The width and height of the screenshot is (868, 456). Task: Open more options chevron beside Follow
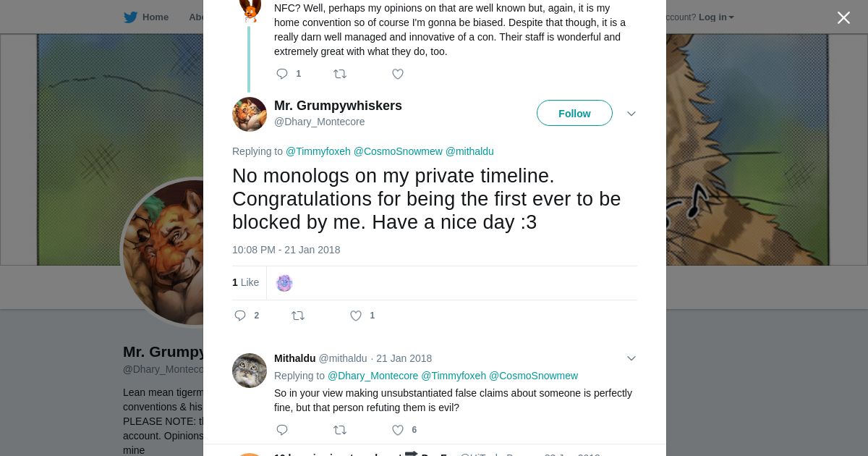coord(631,114)
